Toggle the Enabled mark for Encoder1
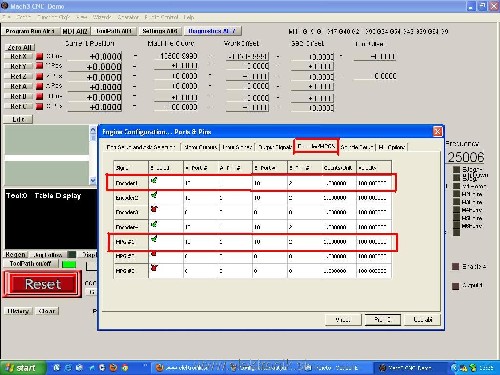This screenshot has width=500, height=375. 154,181
